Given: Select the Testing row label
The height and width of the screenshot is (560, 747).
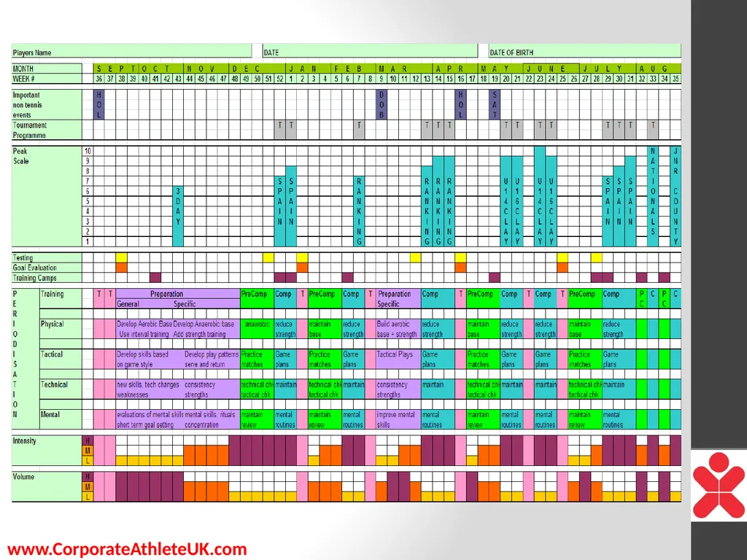Looking at the screenshot, I should 47,257.
